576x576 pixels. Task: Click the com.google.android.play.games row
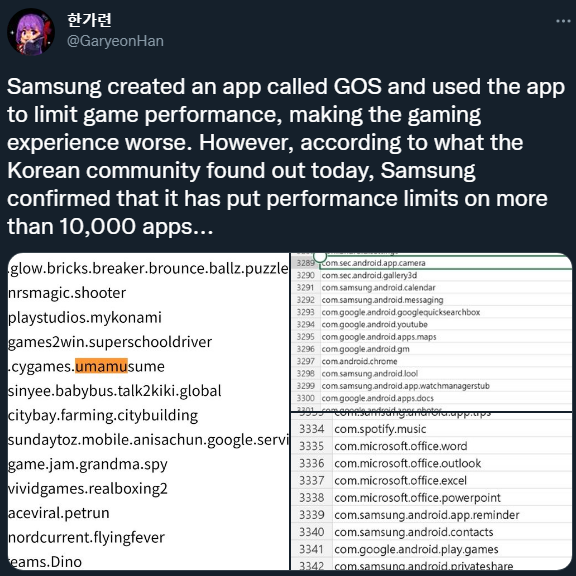pos(432,549)
